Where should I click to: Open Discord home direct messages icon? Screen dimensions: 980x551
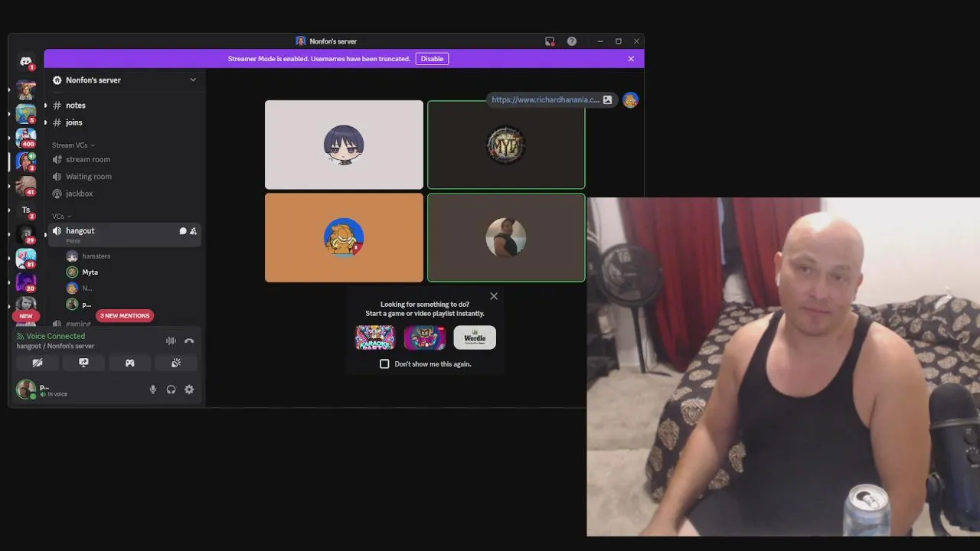[x=26, y=61]
